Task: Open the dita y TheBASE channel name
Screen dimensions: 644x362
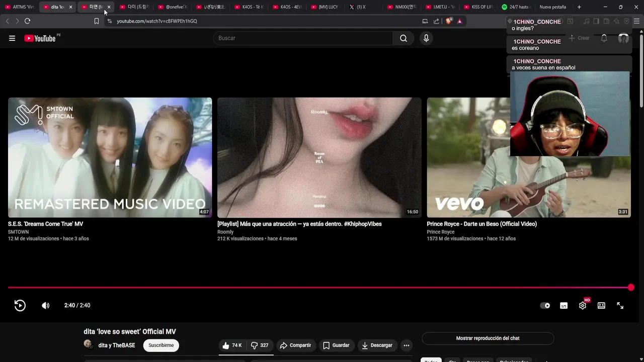Action: [117, 345]
